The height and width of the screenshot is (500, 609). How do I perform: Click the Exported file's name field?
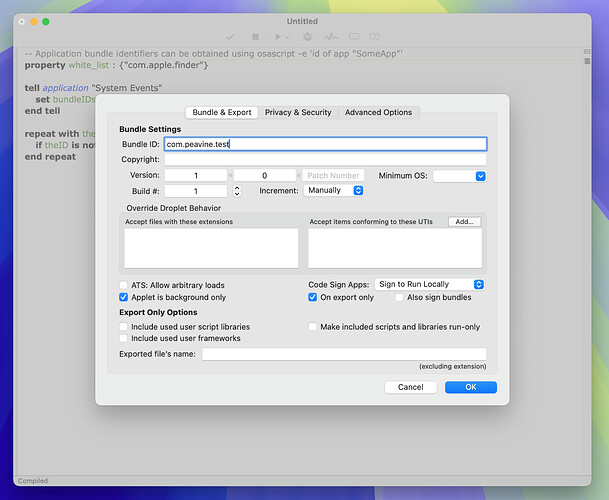[x=344, y=354]
